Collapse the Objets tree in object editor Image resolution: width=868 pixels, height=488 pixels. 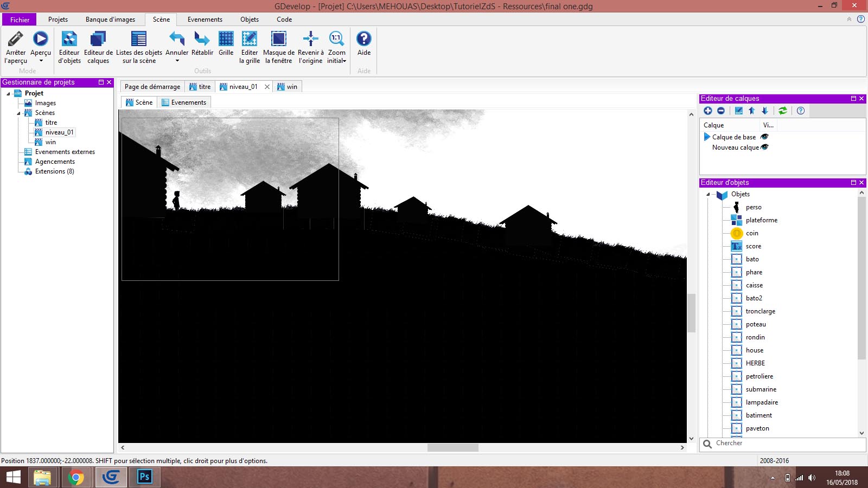pos(708,194)
